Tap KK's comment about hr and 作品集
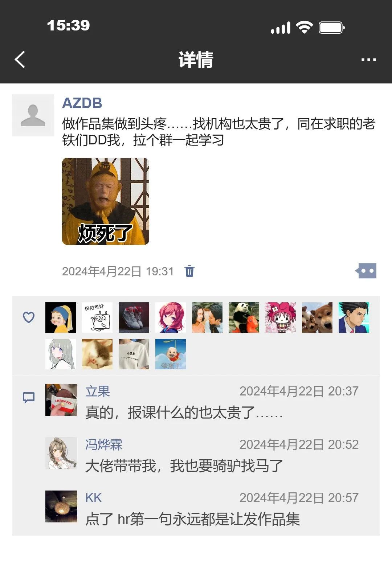This screenshot has width=392, height=562. pos(193,519)
